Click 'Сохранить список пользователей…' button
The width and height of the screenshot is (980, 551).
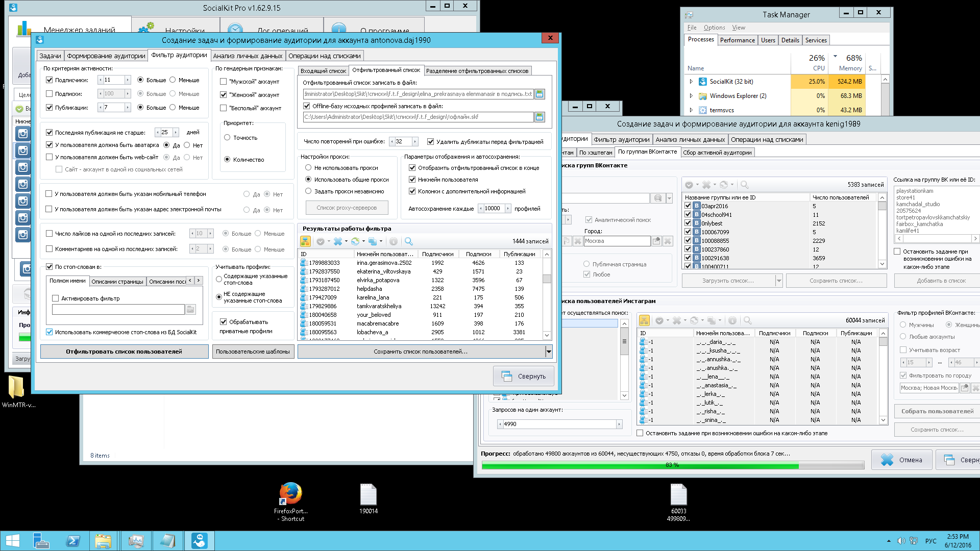point(421,352)
